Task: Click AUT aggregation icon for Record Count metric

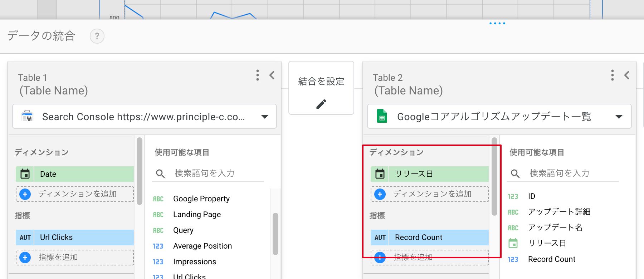Action: (380, 238)
